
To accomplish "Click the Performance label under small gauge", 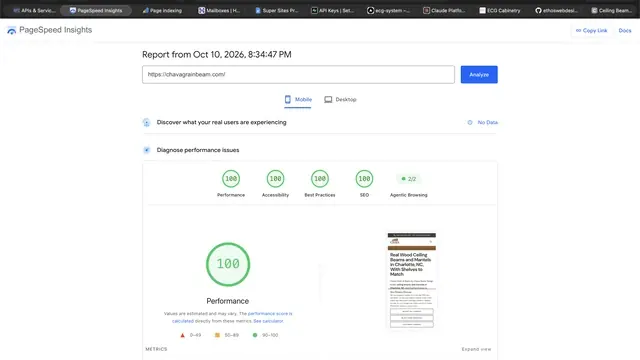I will (231, 195).
